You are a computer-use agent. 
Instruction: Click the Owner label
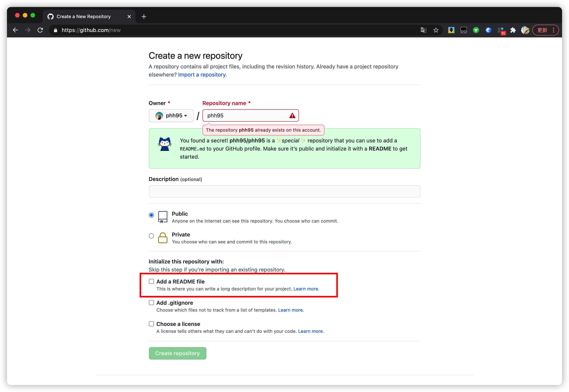(x=157, y=103)
